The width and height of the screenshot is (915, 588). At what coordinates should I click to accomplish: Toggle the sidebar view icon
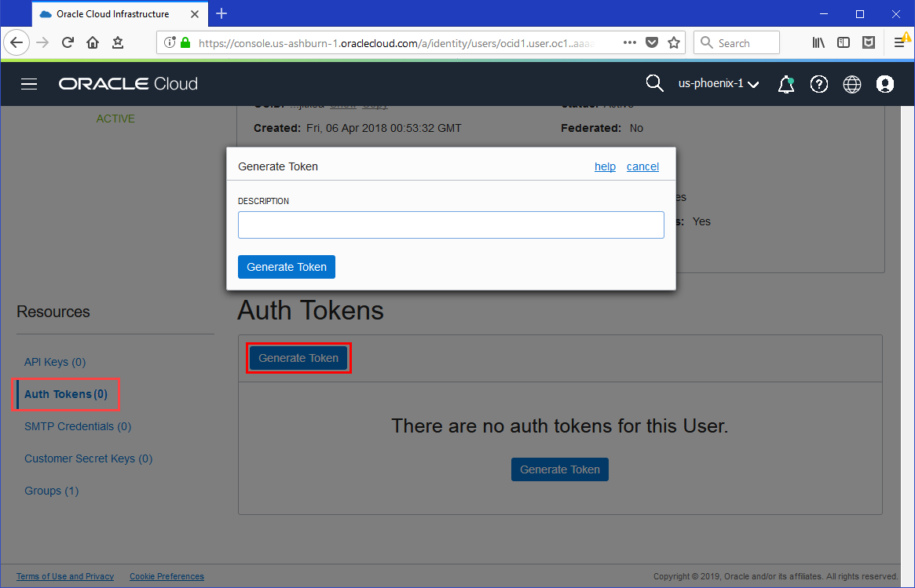tap(844, 42)
